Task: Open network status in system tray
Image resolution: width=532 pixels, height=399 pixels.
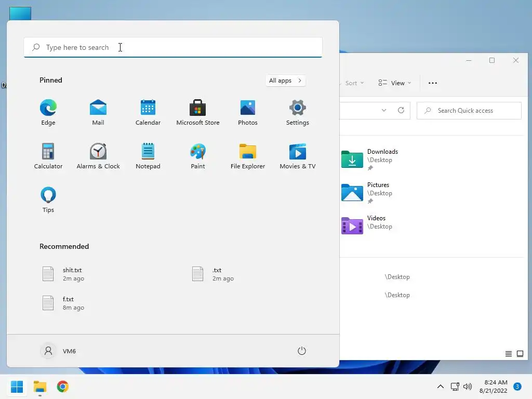Action: [455, 387]
